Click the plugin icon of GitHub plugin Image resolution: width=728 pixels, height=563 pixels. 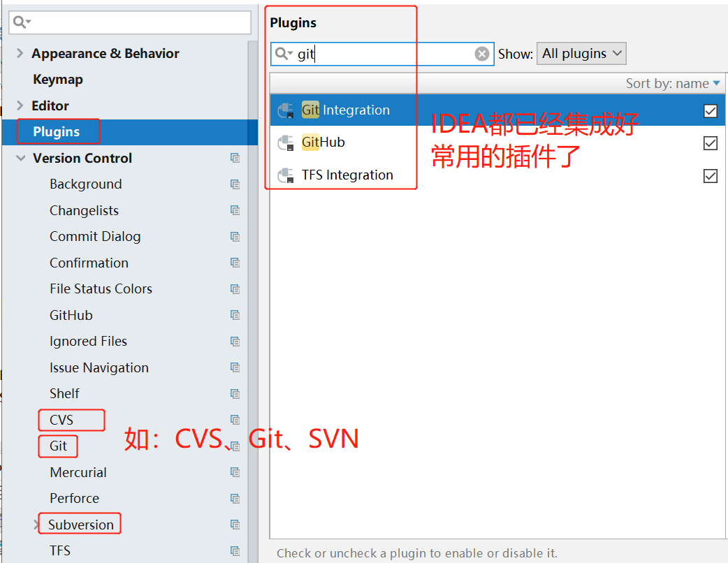286,143
